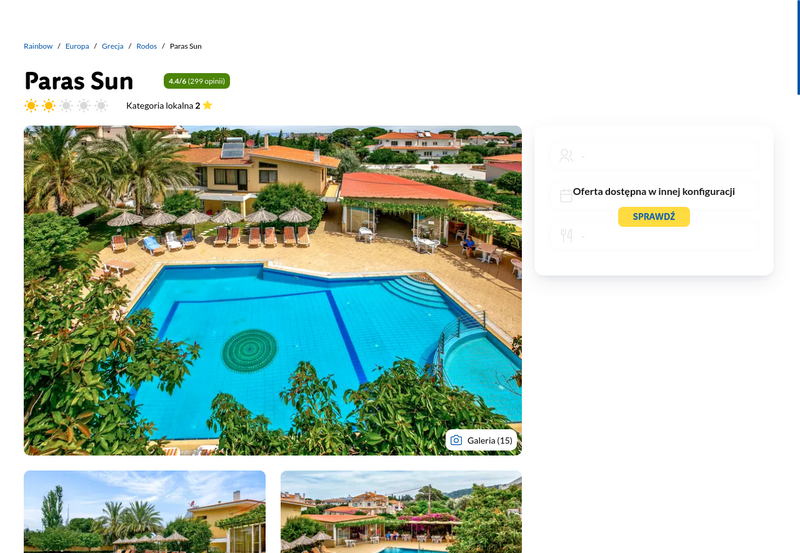Screen dimensions: 800x553
Task: Click the first yellow sun rating icon
Action: tap(31, 106)
